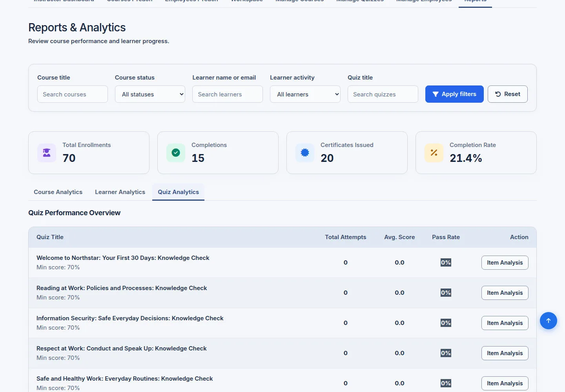Click the Pass Rate column header
Viewport: 565px width, 392px height.
[x=446, y=237]
